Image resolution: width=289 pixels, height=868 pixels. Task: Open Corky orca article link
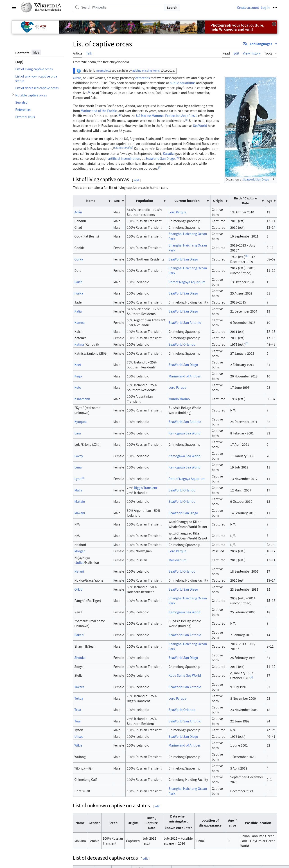tap(78, 259)
